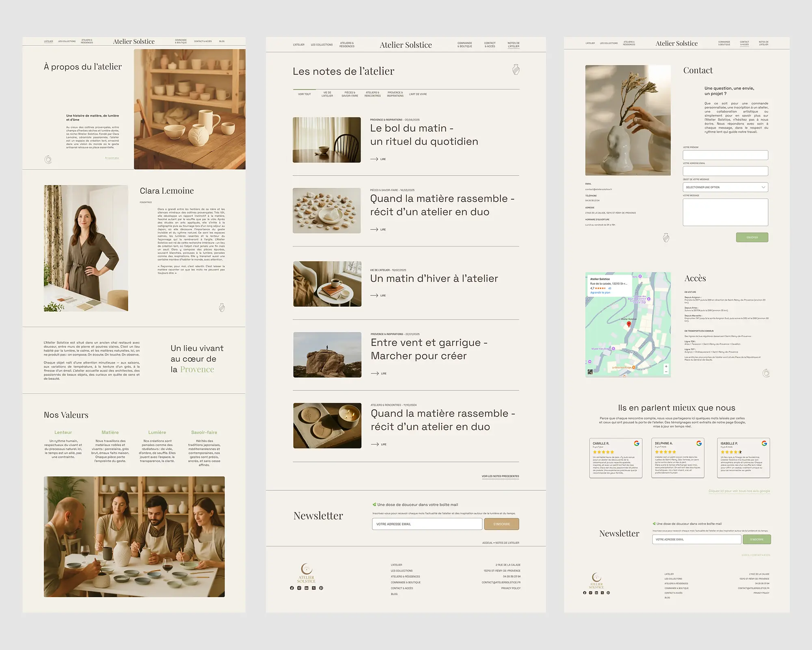This screenshot has height=650, width=812.
Task: Zoom out the map with minus button
Action: coord(666,372)
